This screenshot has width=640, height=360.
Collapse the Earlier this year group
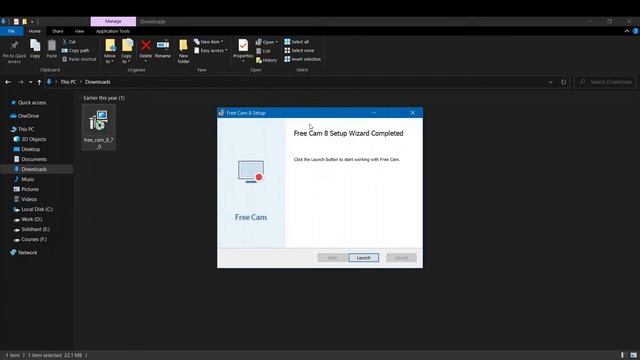80,98
